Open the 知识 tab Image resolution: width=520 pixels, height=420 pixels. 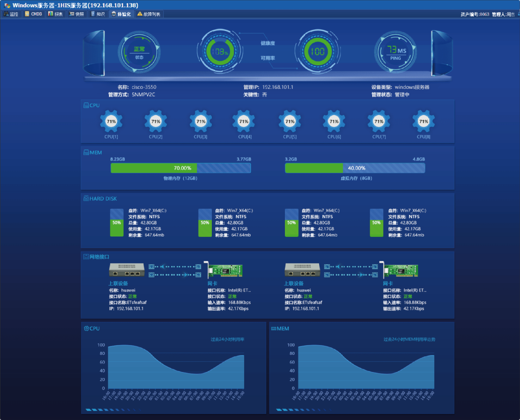click(x=98, y=14)
